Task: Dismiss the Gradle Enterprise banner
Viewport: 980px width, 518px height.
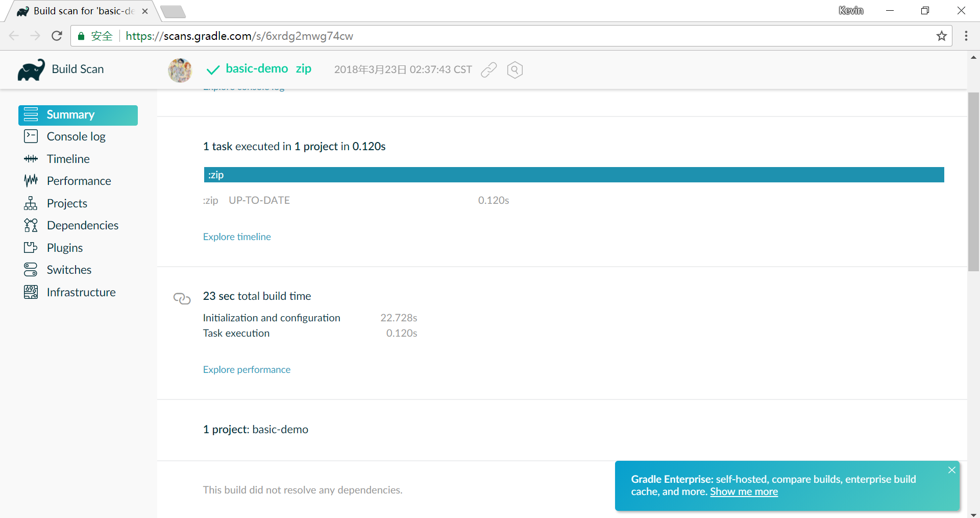Action: click(x=952, y=470)
